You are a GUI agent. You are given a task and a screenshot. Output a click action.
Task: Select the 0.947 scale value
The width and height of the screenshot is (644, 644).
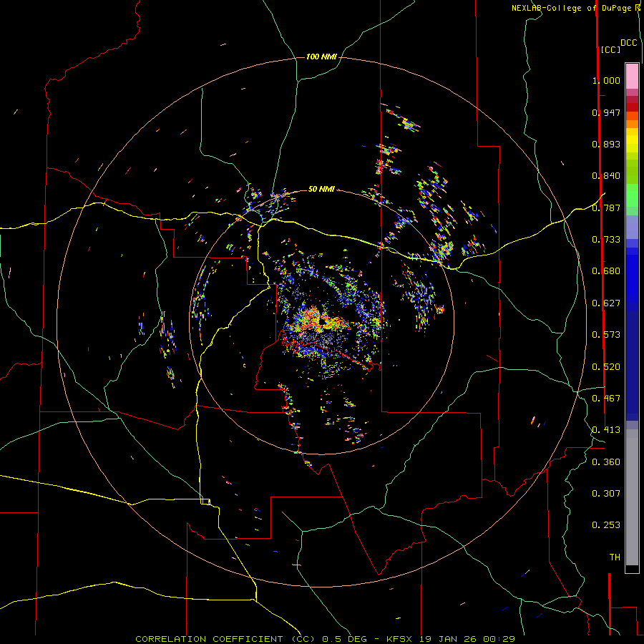click(x=606, y=112)
